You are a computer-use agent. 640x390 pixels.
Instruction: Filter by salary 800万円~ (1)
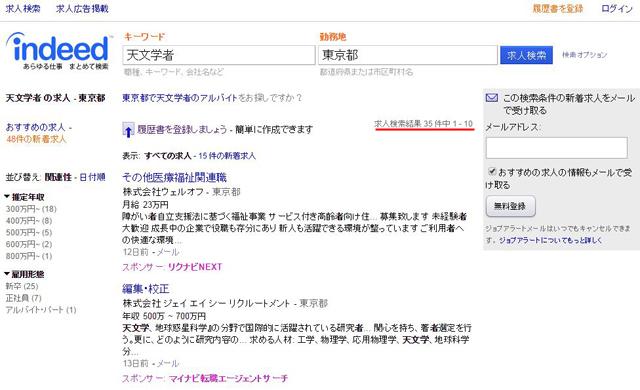point(29,256)
